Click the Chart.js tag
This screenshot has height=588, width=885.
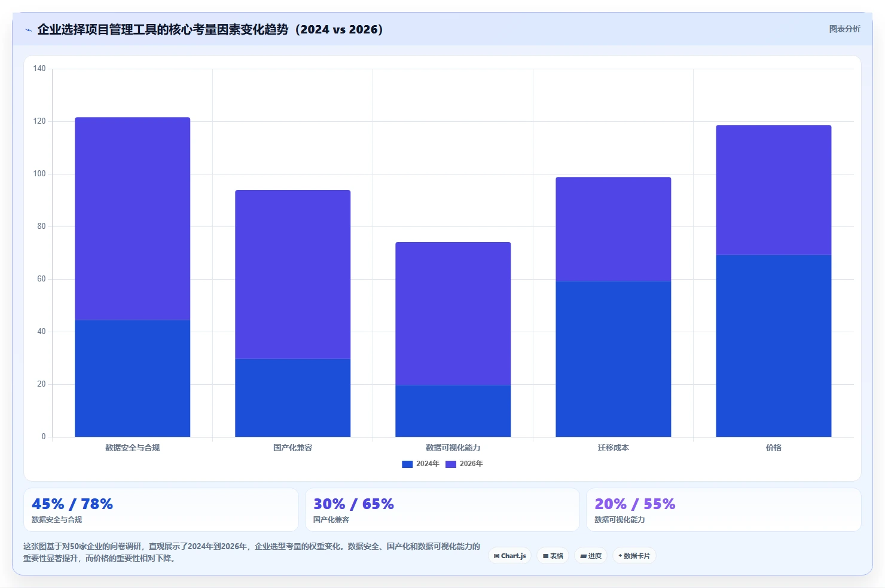(x=510, y=556)
